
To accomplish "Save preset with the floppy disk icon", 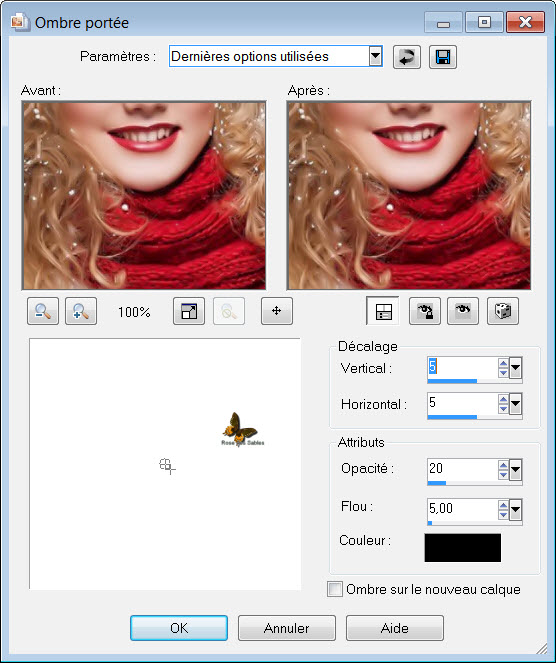I will (443, 57).
